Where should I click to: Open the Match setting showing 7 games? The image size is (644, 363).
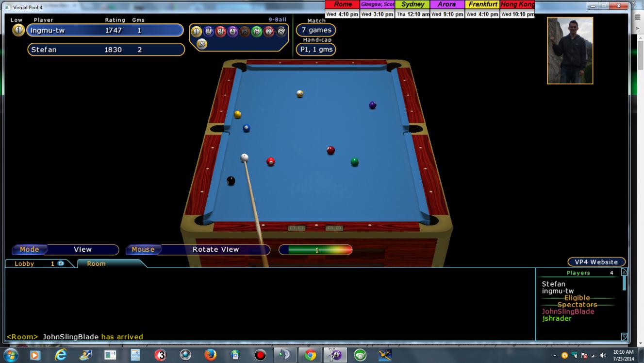tap(316, 30)
